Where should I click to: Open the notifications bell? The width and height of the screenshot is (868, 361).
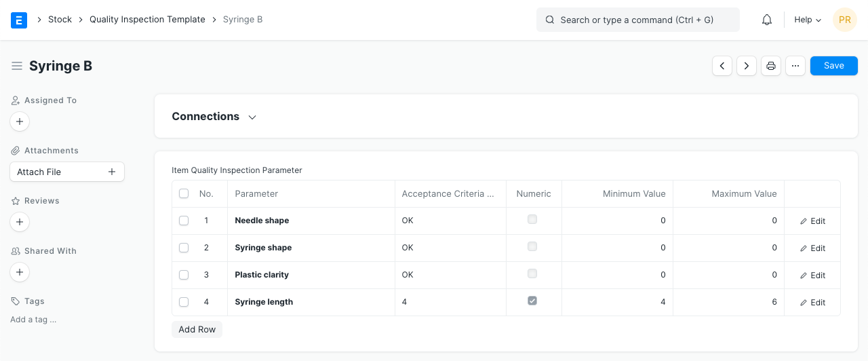[x=767, y=20]
